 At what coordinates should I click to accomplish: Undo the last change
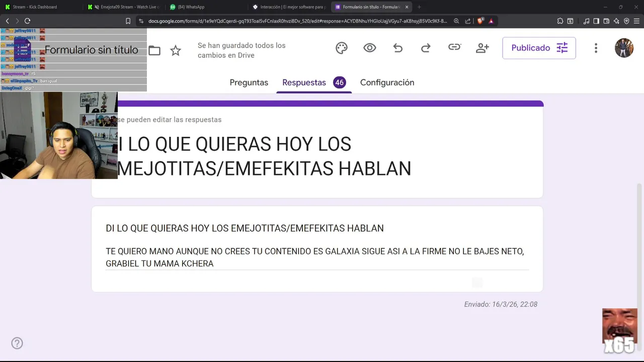(398, 48)
